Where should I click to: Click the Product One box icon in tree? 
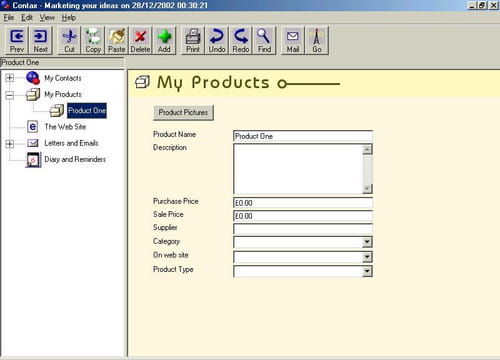tap(57, 111)
